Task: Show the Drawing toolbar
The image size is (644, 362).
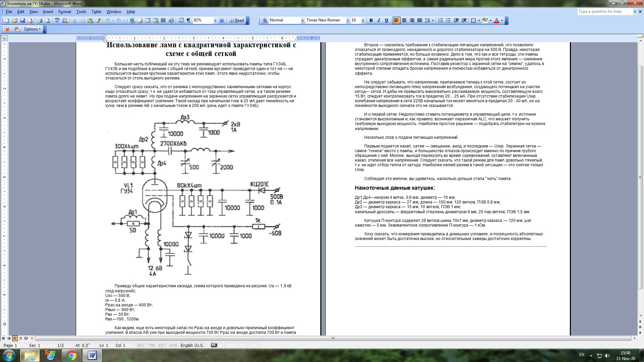Action: click(x=171, y=20)
